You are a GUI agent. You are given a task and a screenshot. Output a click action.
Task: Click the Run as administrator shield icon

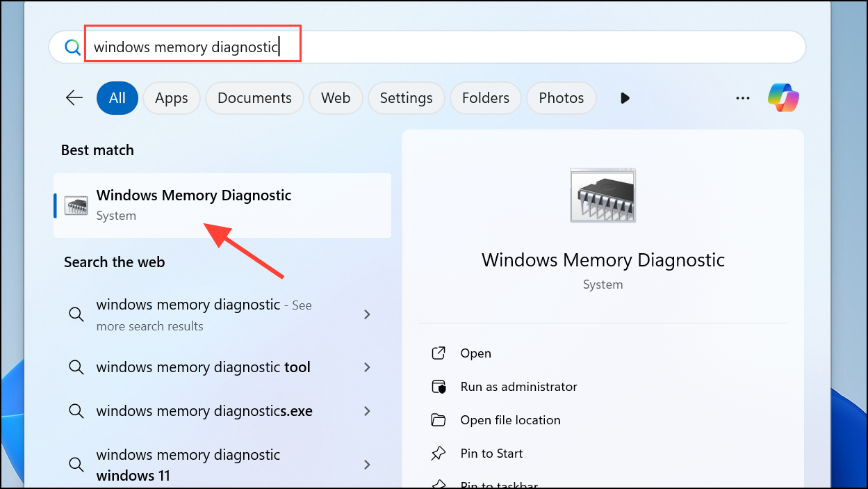point(439,387)
